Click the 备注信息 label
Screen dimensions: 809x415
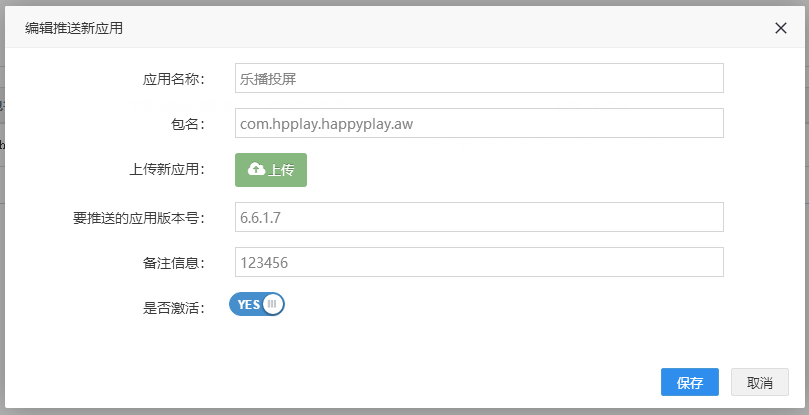pyautogui.click(x=173, y=262)
